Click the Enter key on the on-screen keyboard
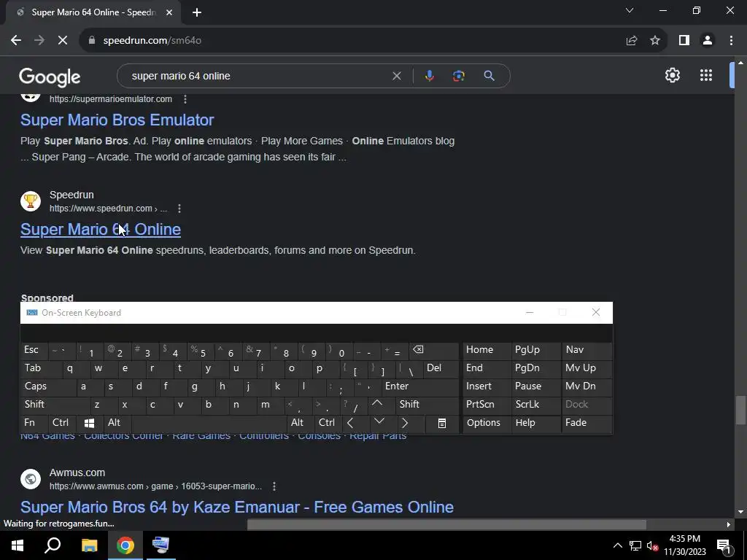The image size is (747, 560). point(419,386)
